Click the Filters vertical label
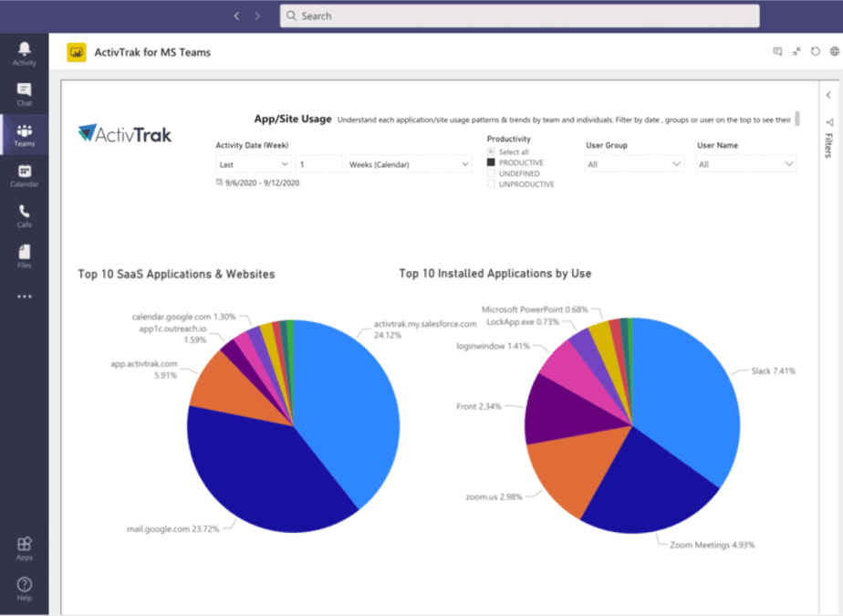 [x=829, y=145]
